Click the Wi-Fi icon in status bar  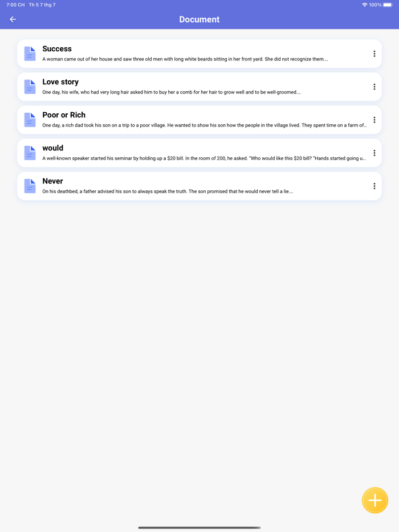pos(364,4)
